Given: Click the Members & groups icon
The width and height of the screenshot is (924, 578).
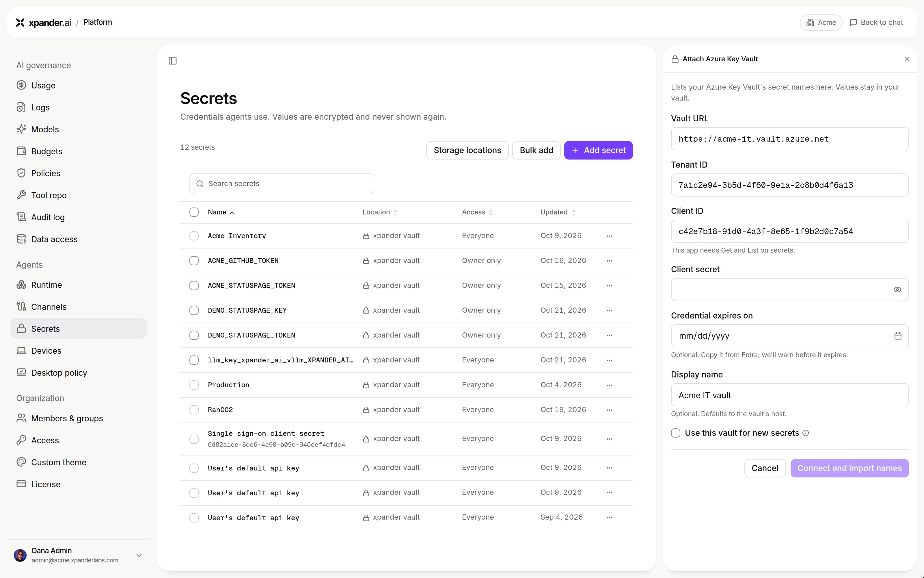Looking at the screenshot, I should [21, 418].
